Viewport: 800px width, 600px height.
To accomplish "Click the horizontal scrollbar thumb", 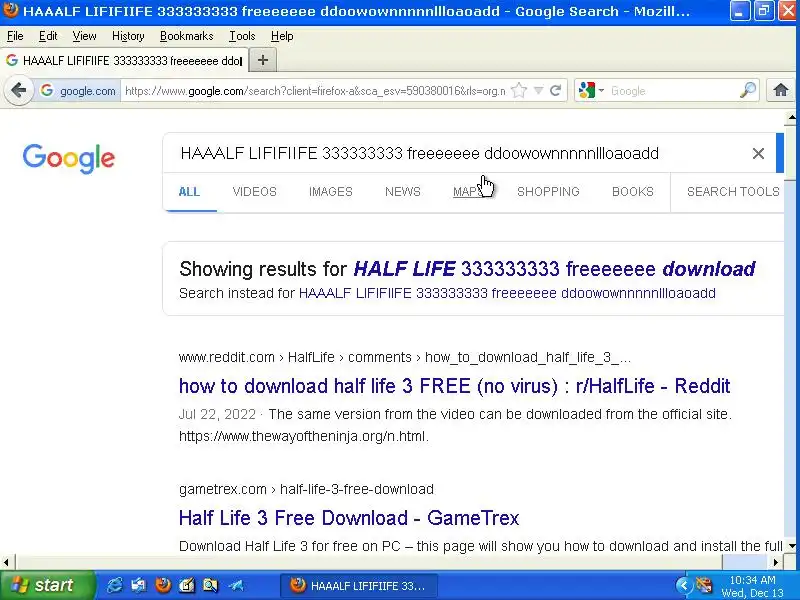I will (745, 562).
